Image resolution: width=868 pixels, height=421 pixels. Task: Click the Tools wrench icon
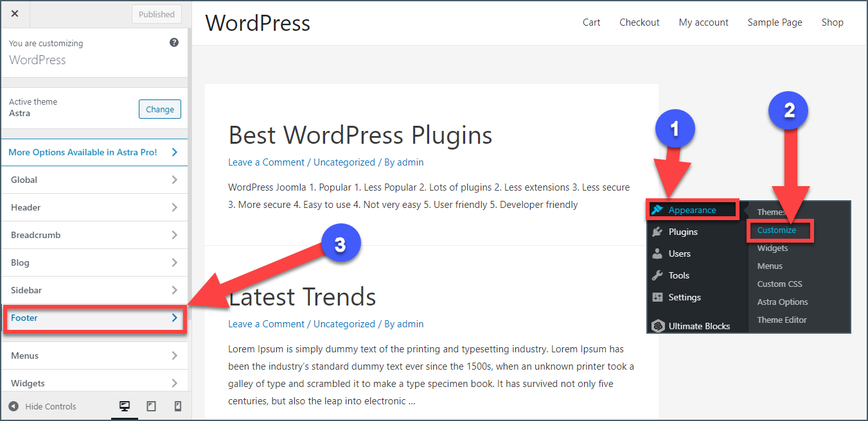coord(657,275)
